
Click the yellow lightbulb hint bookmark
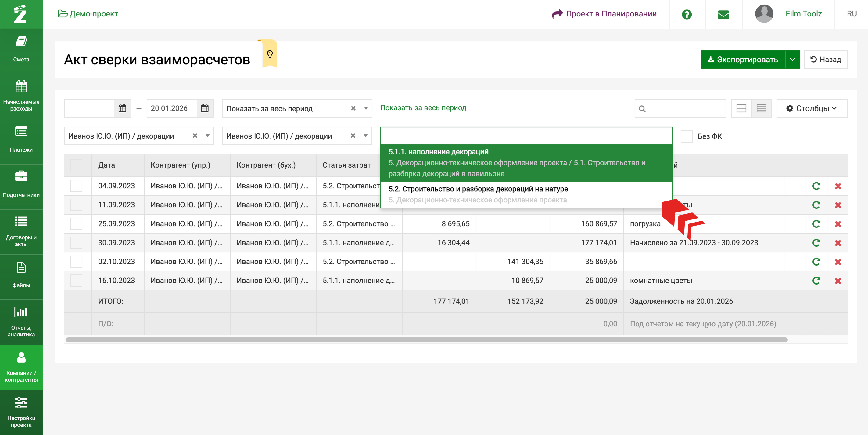(x=270, y=54)
